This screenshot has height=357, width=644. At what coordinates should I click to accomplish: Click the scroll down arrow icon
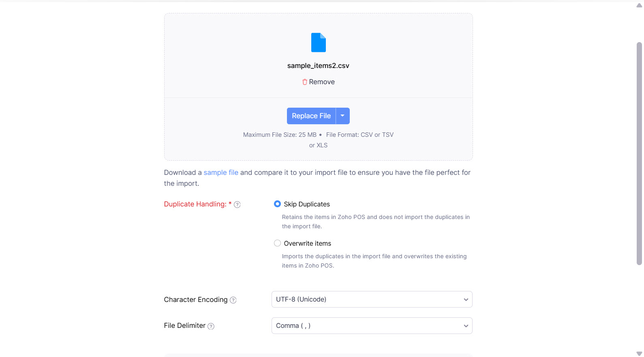(639, 354)
